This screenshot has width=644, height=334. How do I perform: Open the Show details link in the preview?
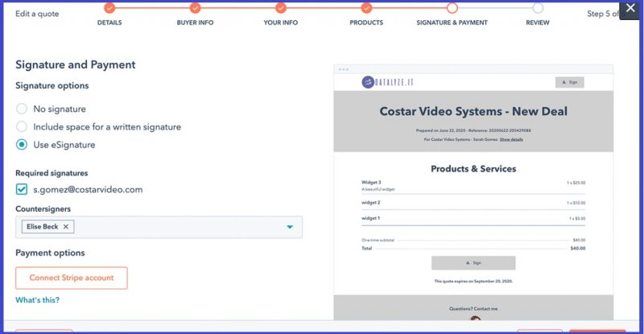point(511,140)
